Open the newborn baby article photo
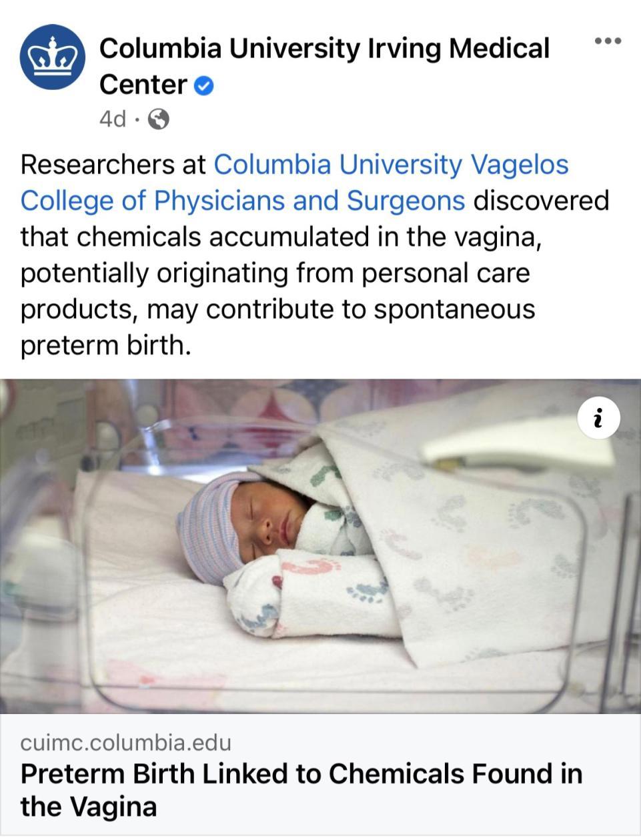Image resolution: width=641 pixels, height=840 pixels. pyautogui.click(x=320, y=546)
